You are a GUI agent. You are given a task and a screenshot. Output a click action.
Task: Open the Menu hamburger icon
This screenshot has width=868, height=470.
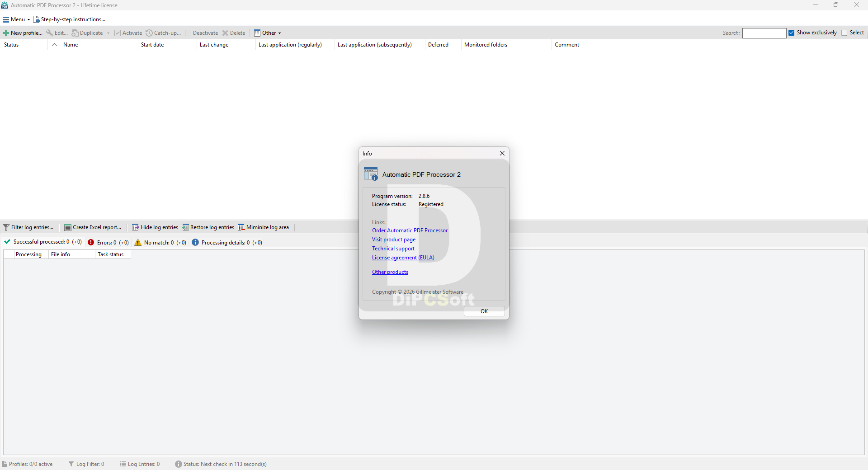tap(6, 19)
